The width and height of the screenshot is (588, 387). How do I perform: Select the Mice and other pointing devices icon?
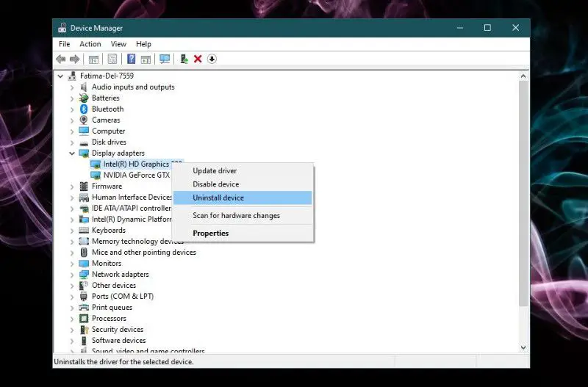[84, 253]
